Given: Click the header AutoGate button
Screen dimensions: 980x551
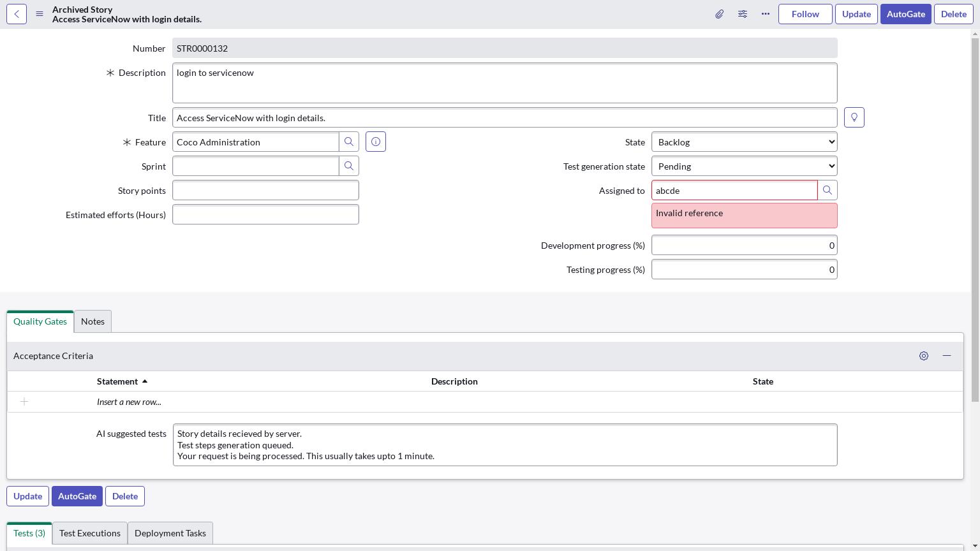Looking at the screenshot, I should (906, 14).
